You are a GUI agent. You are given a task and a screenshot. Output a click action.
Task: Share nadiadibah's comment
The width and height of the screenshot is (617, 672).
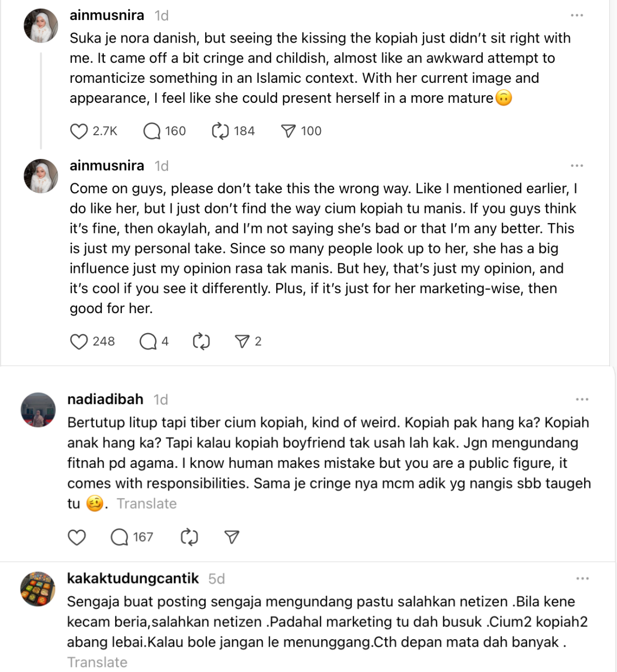tap(232, 538)
